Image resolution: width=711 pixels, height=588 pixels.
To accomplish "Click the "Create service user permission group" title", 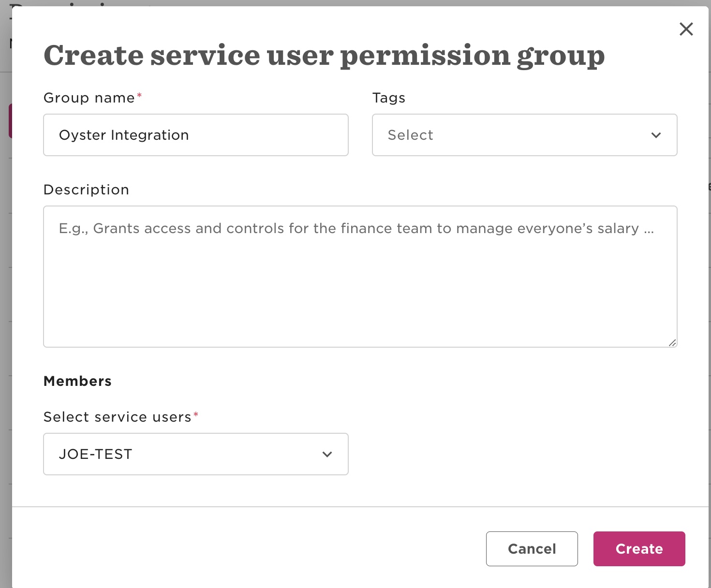I will click(324, 56).
